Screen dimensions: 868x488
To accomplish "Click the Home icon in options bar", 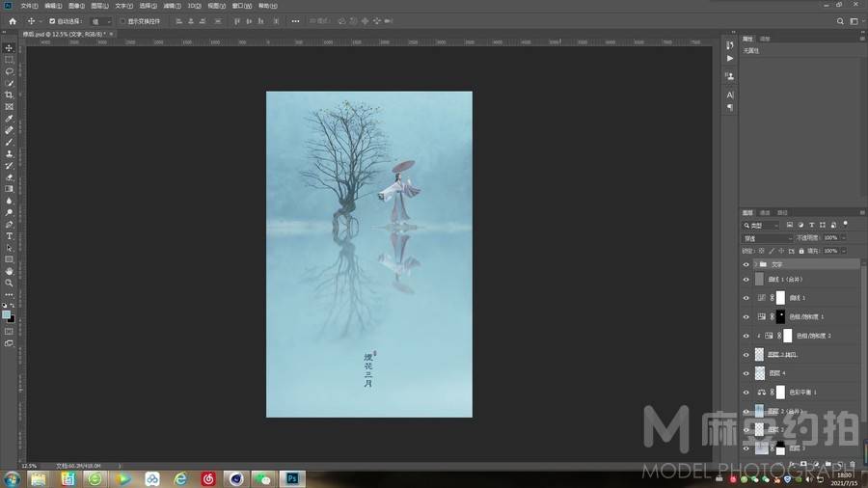I will click(x=13, y=21).
